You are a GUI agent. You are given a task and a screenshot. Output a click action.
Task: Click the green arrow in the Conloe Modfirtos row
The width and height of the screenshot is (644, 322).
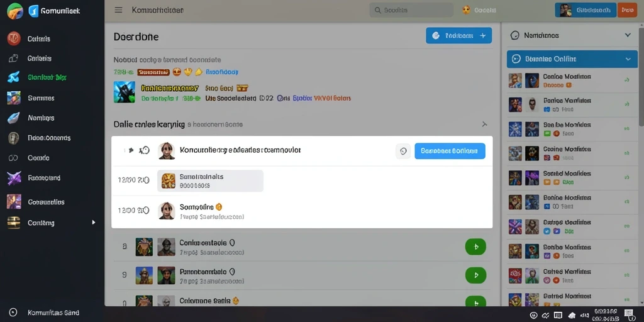627,80
